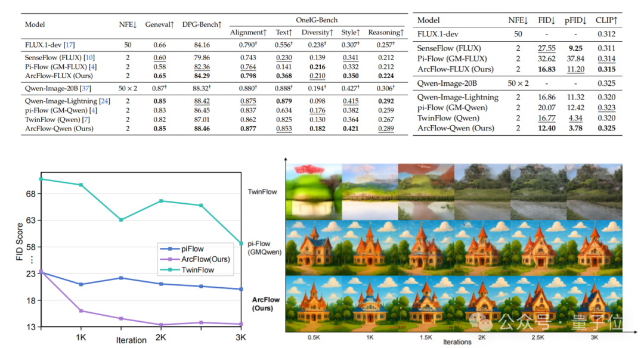The image size is (644, 348).
Task: Open the [7] citation next to TwinFlow (Qwen)
Action: coord(86,119)
